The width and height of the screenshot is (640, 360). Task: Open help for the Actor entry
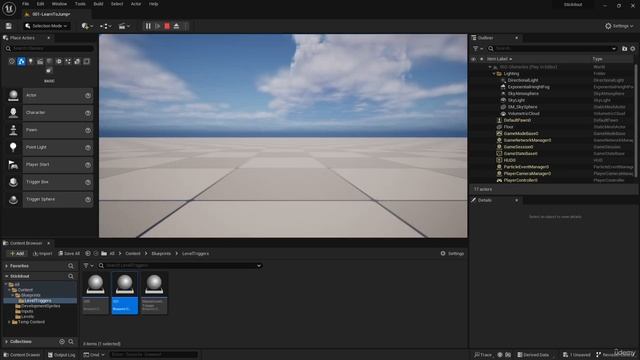pos(88,96)
